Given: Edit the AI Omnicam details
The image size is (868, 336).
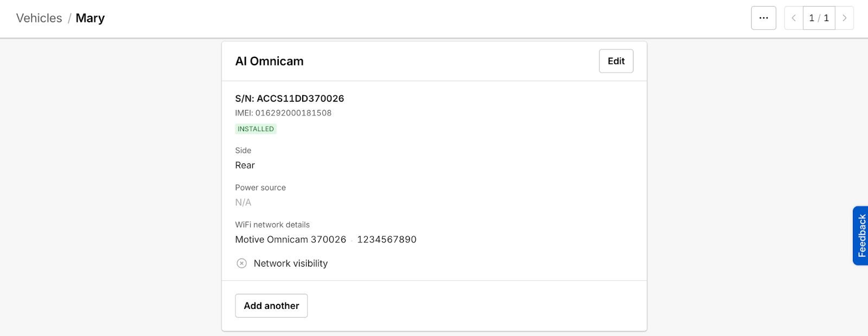Looking at the screenshot, I should (616, 61).
